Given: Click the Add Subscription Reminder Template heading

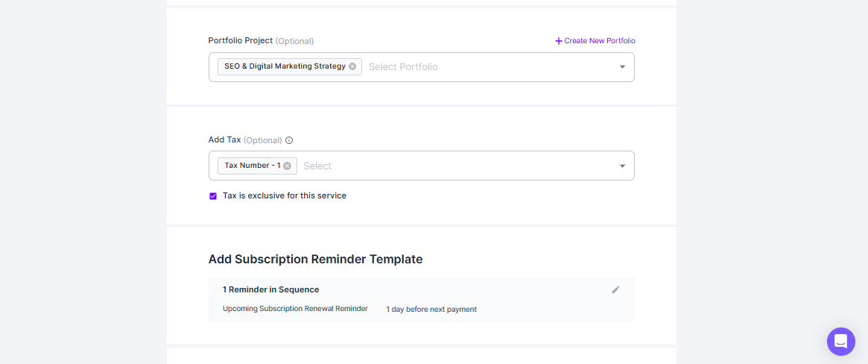Looking at the screenshot, I should pyautogui.click(x=315, y=260).
